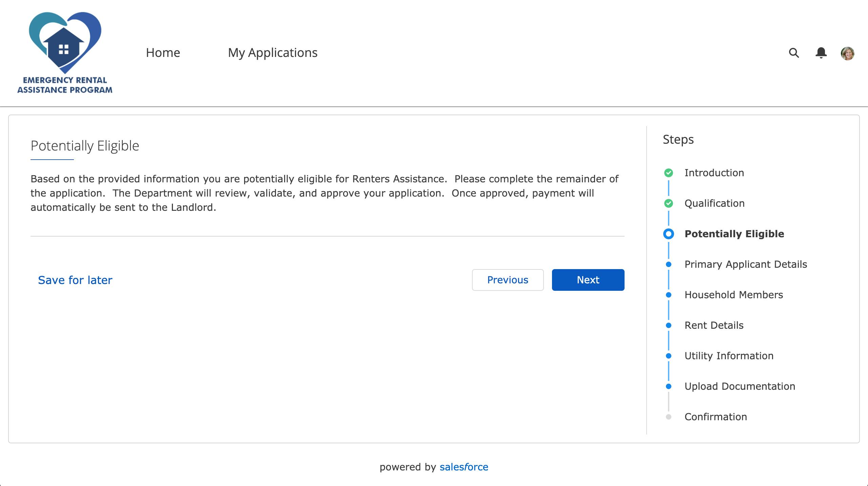This screenshot has height=486, width=868.
Task: Click the Emergency Rental Assistance Program logo
Action: (65, 53)
